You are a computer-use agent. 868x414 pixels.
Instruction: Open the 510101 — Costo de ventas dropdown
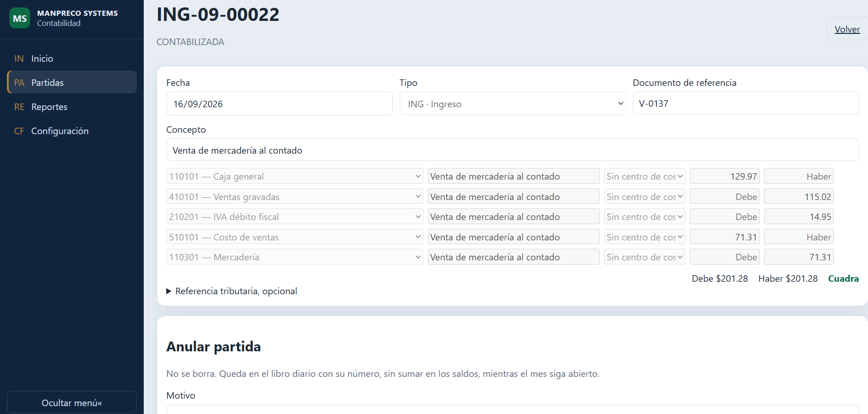point(295,237)
